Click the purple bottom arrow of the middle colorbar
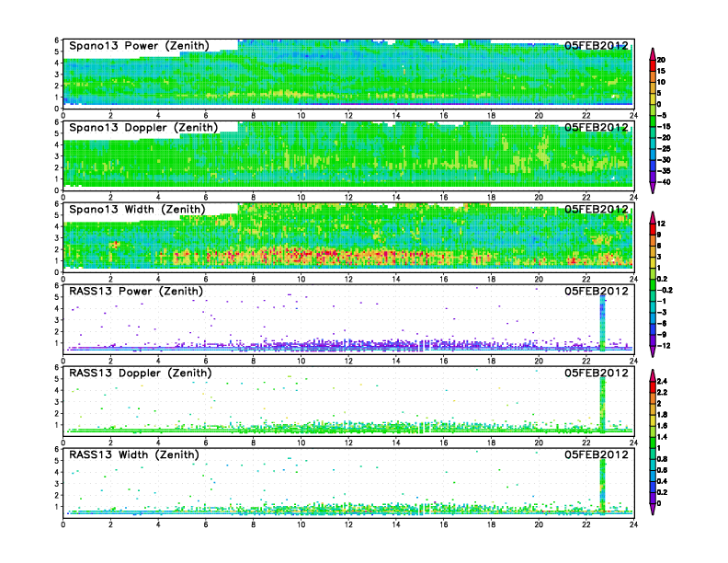 (652, 352)
